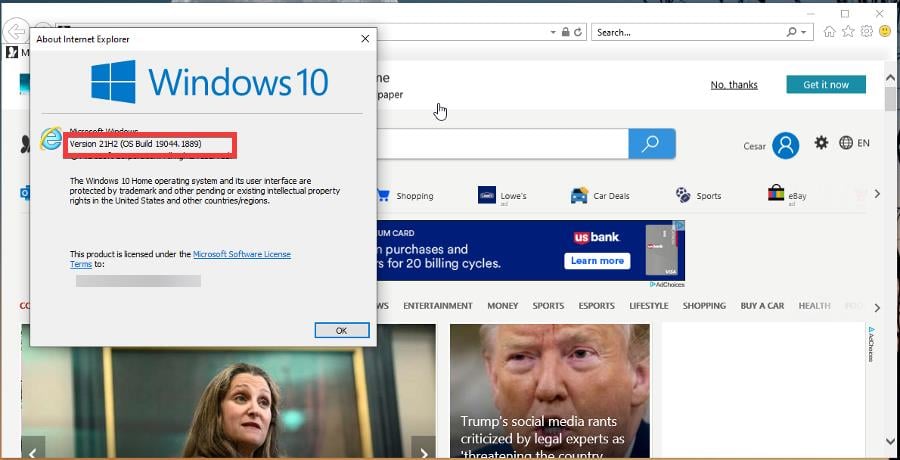
Task: Open MSN settings gear icon
Action: 821,143
